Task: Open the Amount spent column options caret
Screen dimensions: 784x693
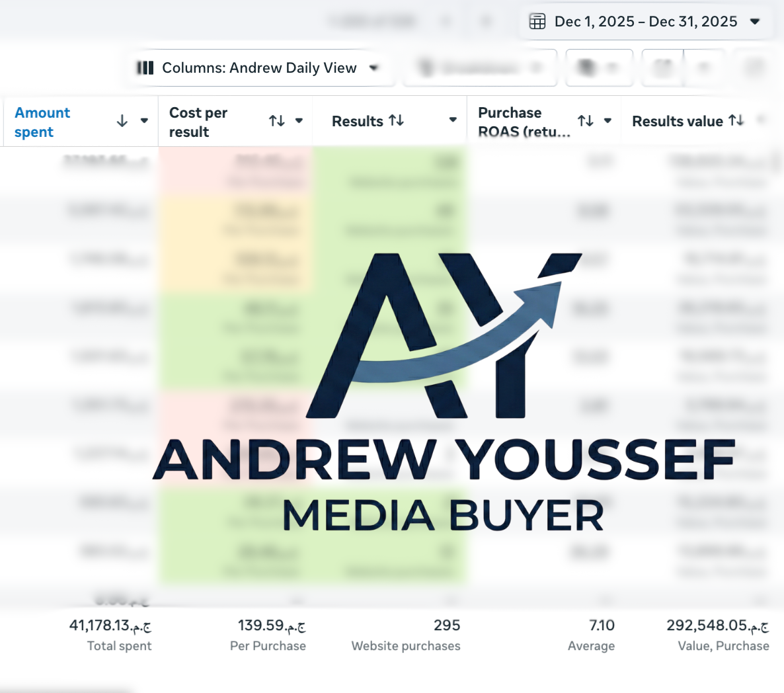Action: pos(145,120)
